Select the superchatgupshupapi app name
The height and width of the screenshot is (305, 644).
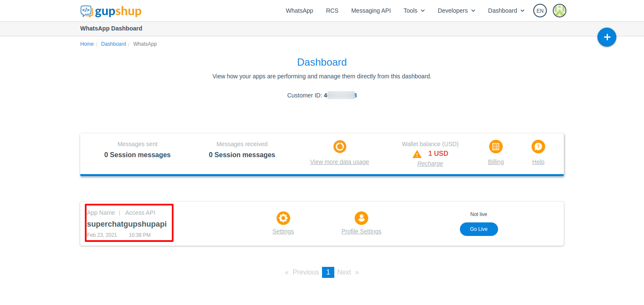[127, 224]
